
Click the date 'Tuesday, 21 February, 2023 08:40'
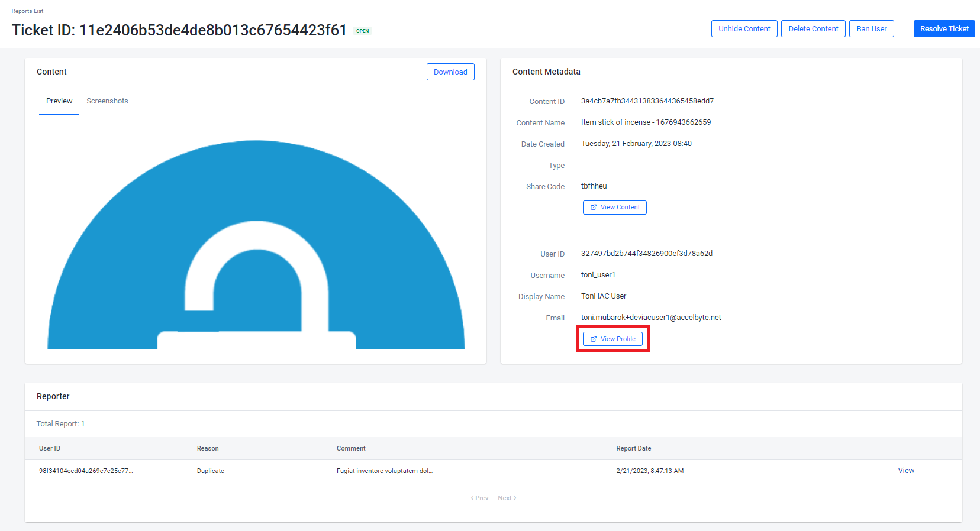636,144
